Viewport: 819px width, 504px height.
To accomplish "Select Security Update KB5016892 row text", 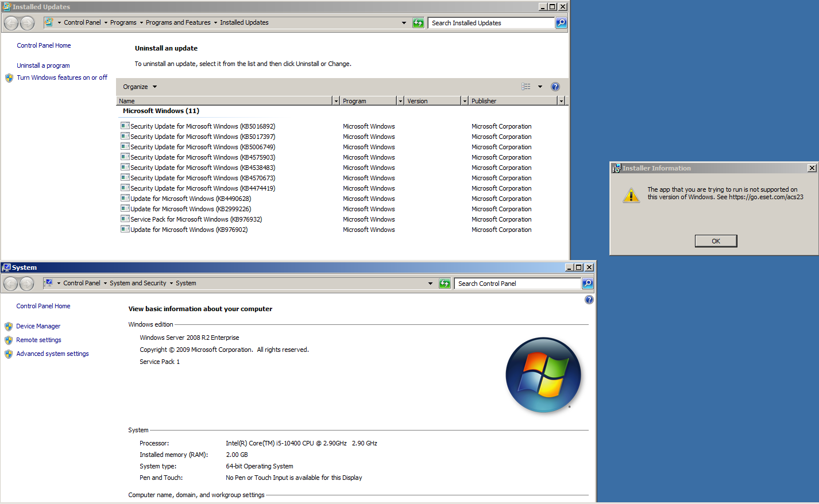I will coord(203,126).
